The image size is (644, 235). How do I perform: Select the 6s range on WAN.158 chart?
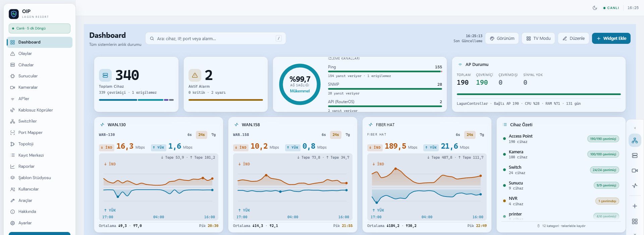(324, 135)
